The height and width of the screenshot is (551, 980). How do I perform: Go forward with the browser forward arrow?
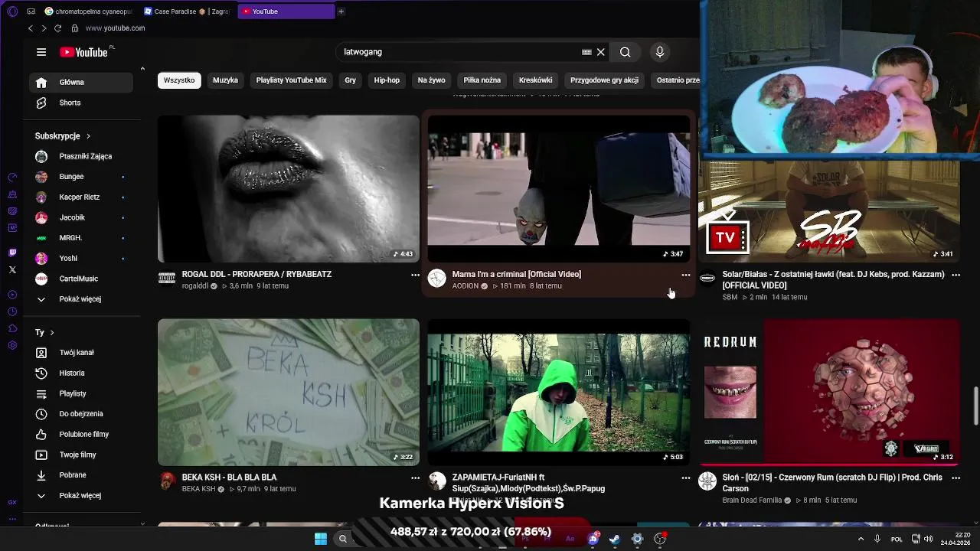[44, 28]
